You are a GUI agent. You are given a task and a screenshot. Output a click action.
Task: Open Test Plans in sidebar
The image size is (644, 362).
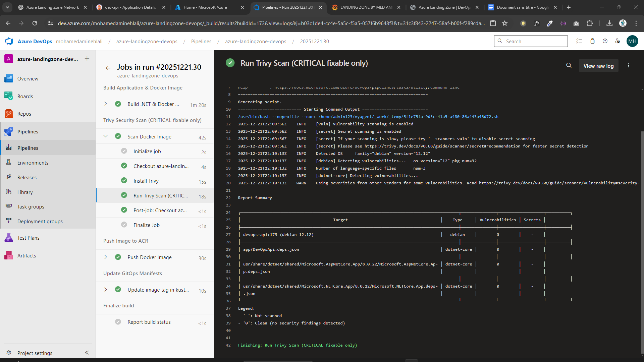click(x=28, y=238)
